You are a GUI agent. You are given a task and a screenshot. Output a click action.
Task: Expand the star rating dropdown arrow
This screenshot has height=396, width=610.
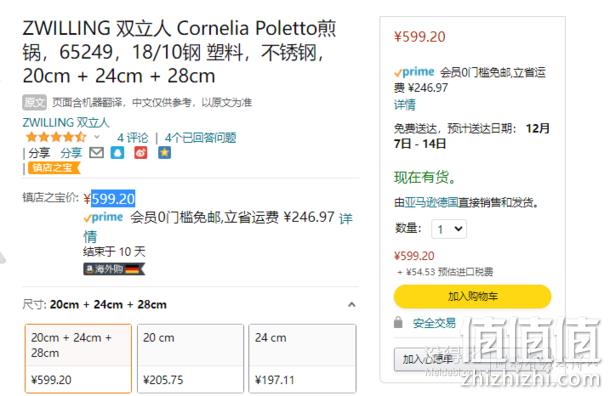[97, 137]
